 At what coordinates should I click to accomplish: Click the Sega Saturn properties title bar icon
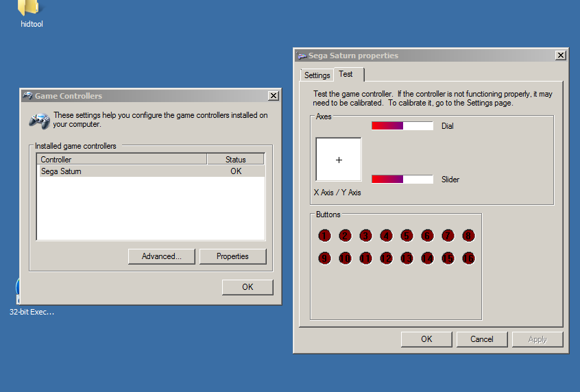[x=302, y=56]
